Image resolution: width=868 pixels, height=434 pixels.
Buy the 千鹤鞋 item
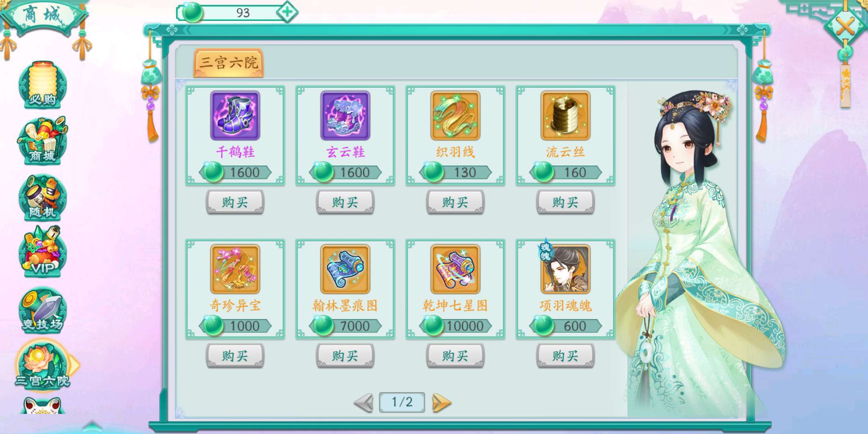235,202
